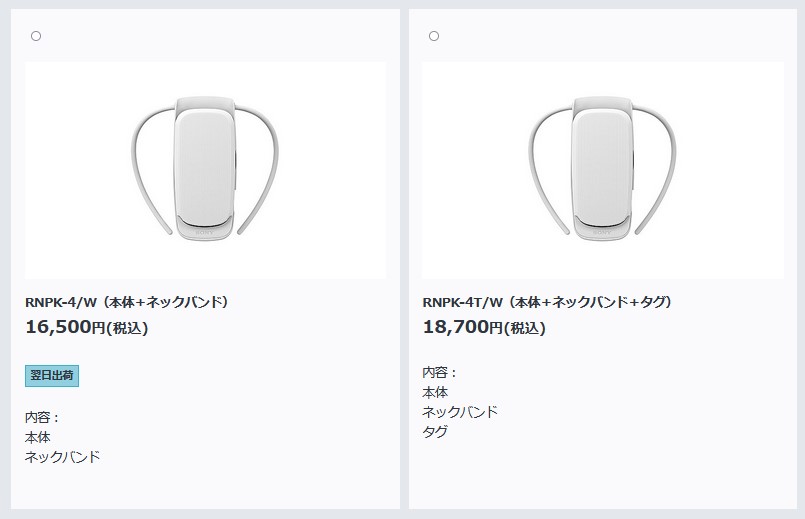The image size is (805, 519).
Task: Click the RNPK-4/W (本体+ネックバンド) title
Action: coord(127,302)
